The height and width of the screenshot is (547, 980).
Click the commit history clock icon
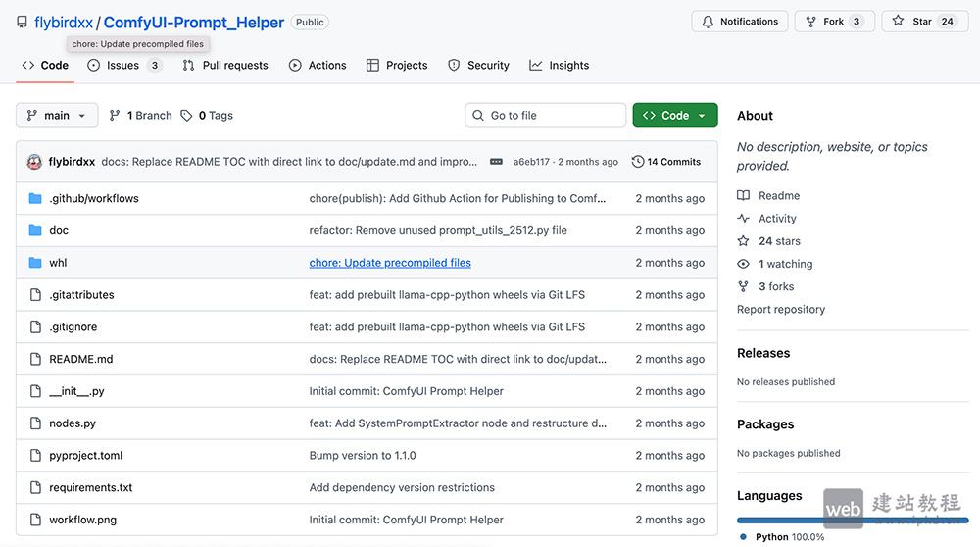(638, 162)
